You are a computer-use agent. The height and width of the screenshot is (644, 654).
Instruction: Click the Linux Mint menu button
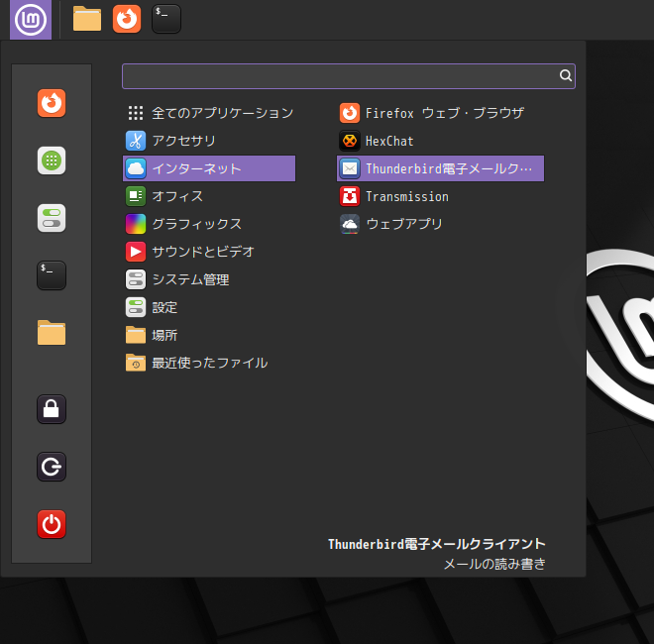[31, 20]
